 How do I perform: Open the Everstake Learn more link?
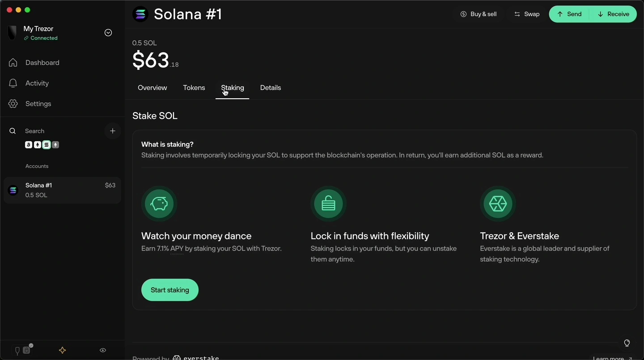coord(609,357)
